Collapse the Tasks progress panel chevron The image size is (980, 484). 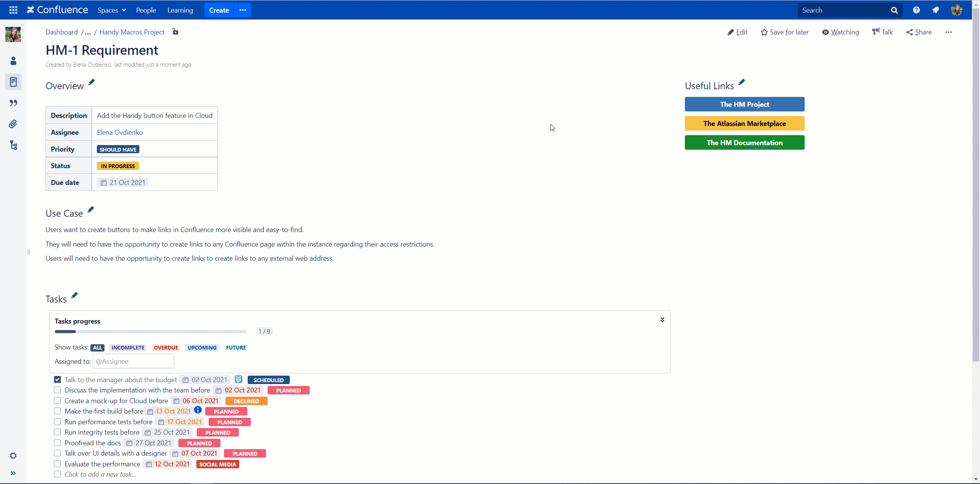coord(662,320)
